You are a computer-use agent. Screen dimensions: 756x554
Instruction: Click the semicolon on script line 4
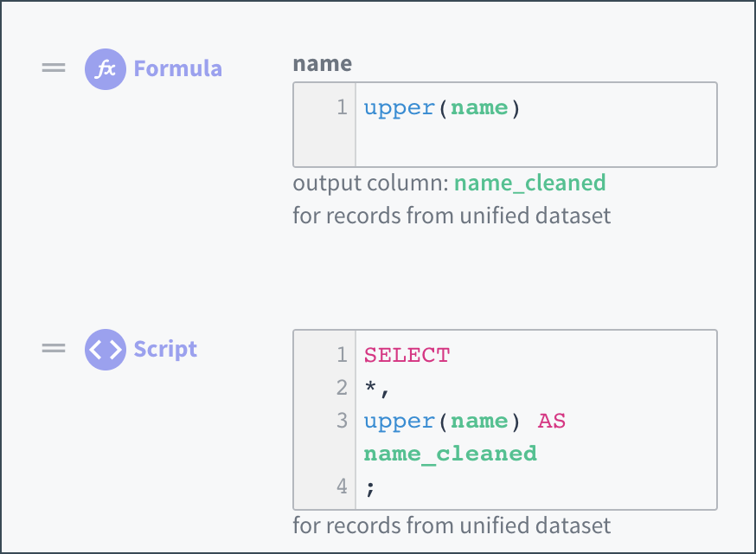(369, 487)
